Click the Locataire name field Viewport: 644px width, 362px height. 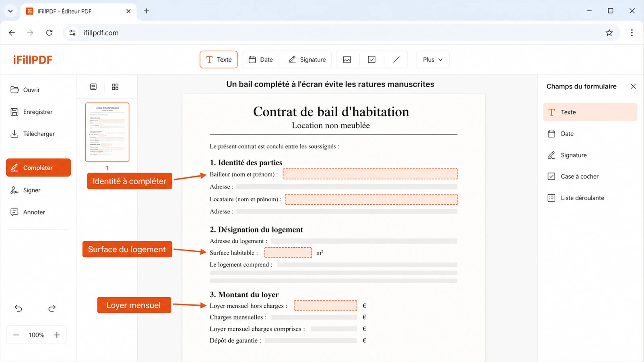[371, 199]
